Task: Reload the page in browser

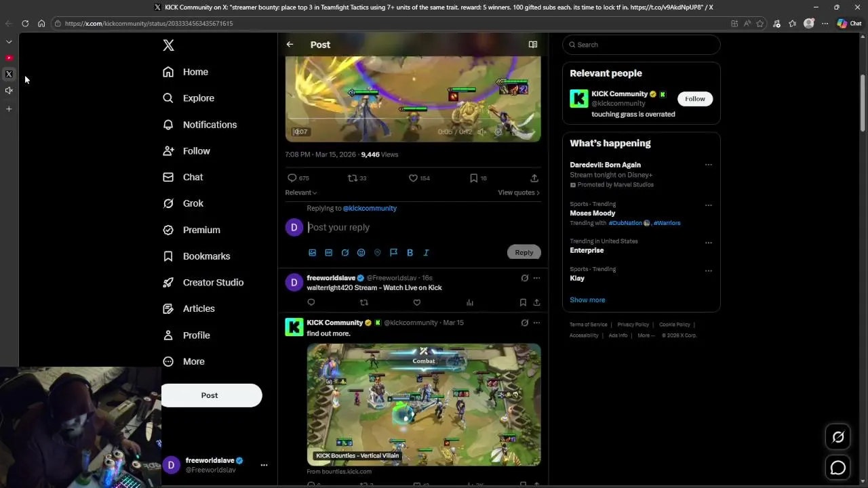Action: pyautogui.click(x=25, y=23)
